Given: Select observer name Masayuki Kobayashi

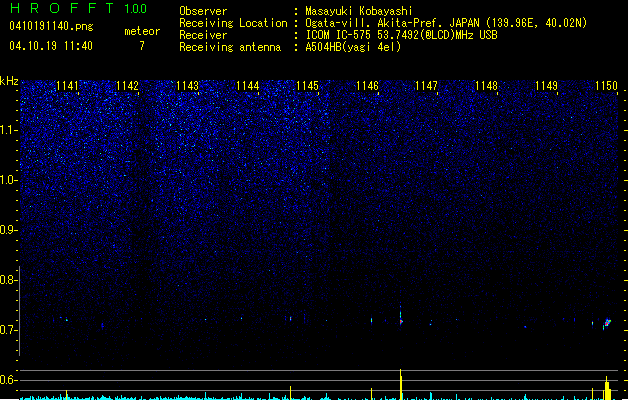Looking at the screenshot, I should [359, 11].
